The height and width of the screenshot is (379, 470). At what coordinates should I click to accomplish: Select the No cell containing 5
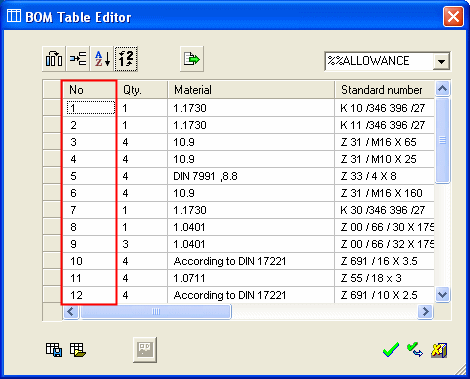click(x=90, y=176)
